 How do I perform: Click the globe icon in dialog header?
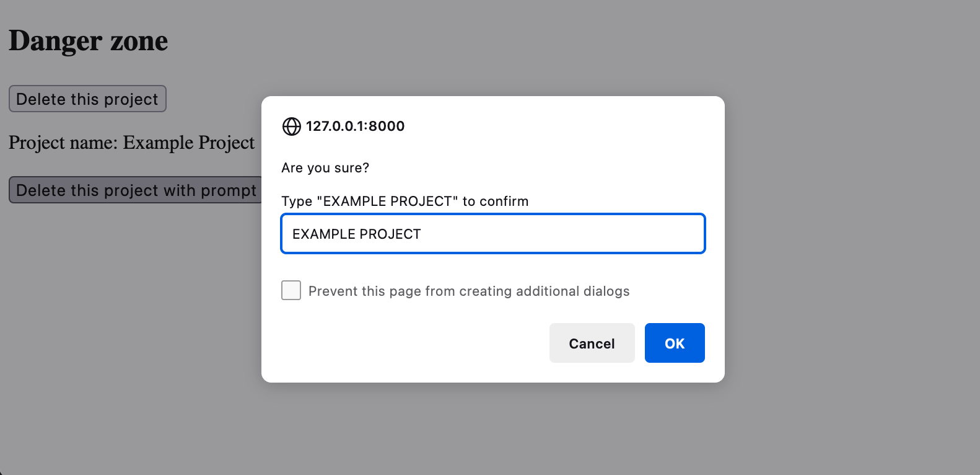291,127
